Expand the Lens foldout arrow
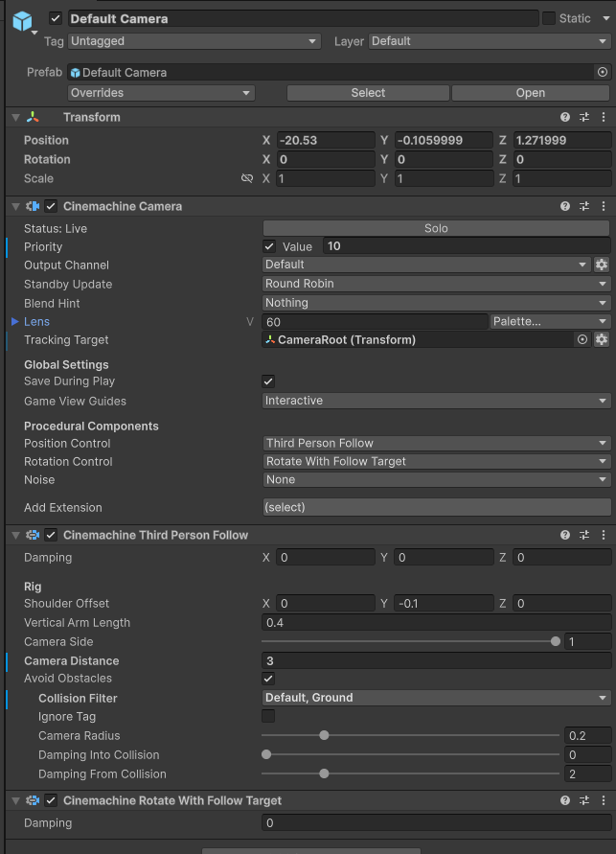The height and width of the screenshot is (854, 616). 14,322
